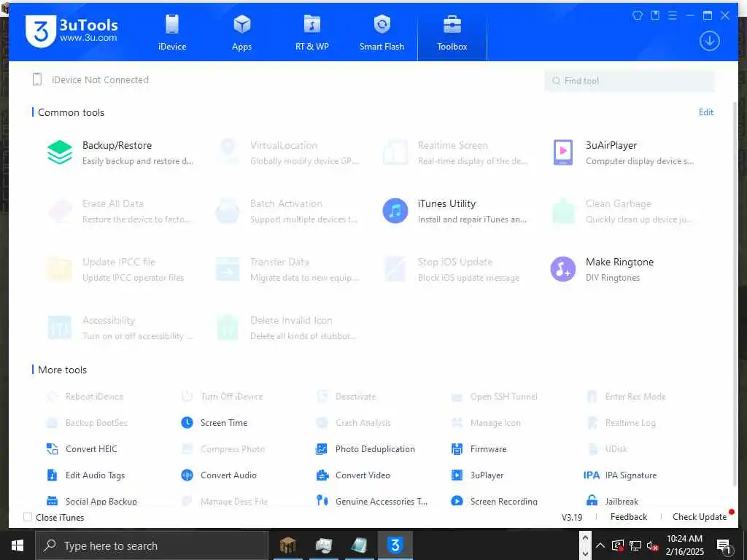Click Check Update
Image resolution: width=747 pixels, height=560 pixels.
(x=700, y=517)
